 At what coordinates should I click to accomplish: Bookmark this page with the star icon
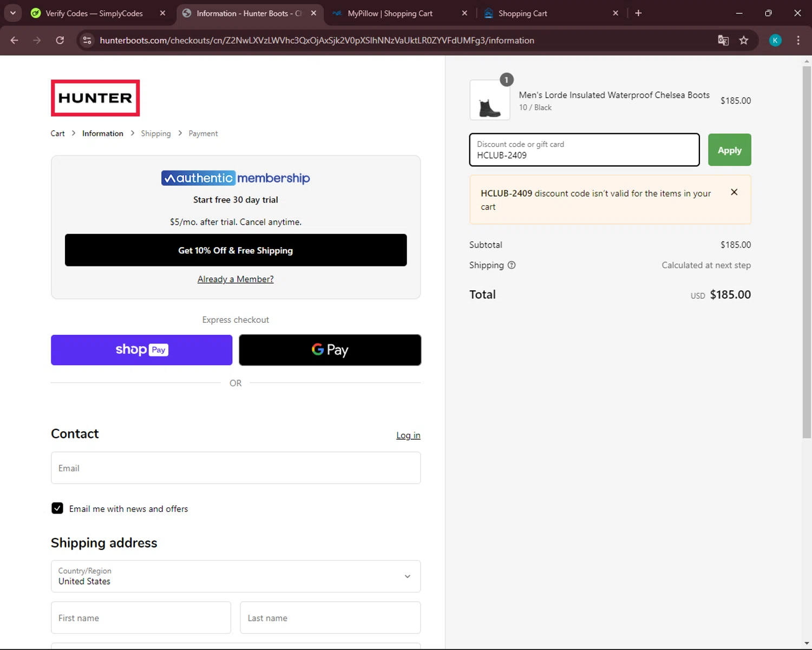coord(744,40)
